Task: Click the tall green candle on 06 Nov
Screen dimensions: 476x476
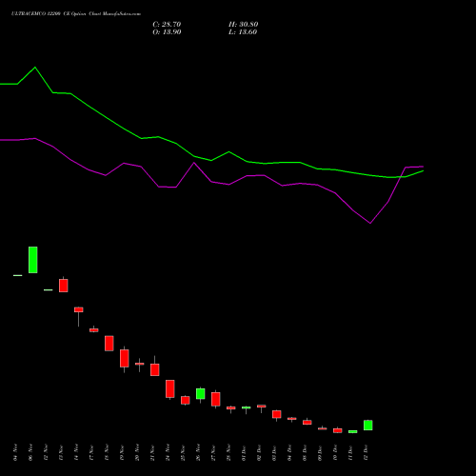Action: (33, 260)
